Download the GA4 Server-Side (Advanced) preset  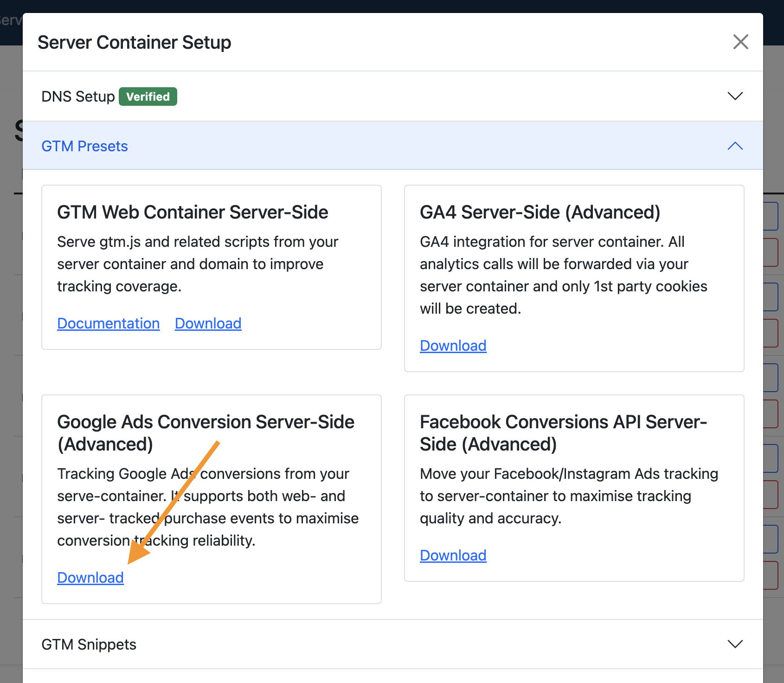[x=453, y=346]
